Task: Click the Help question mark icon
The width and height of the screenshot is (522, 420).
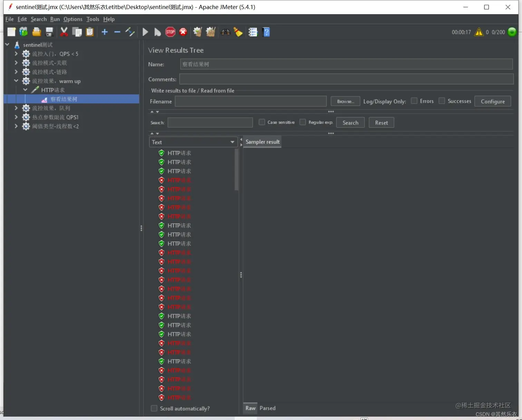Action: coord(266,32)
